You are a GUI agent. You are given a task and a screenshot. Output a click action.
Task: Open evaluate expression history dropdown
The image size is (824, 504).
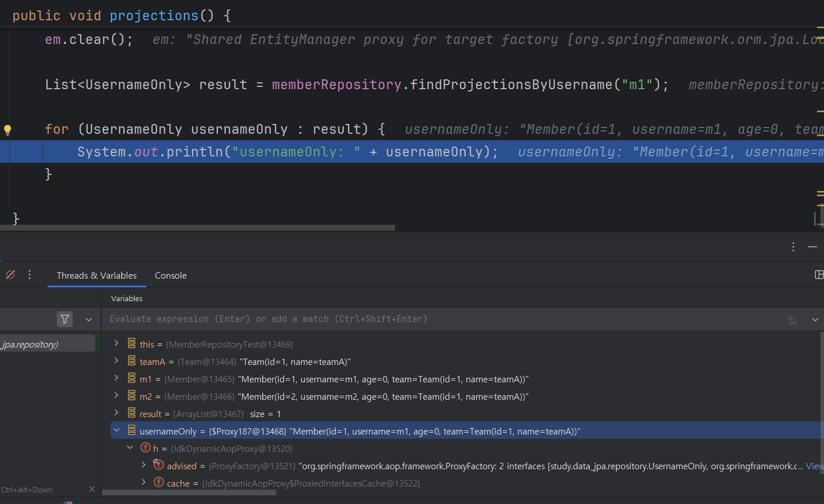(x=815, y=319)
